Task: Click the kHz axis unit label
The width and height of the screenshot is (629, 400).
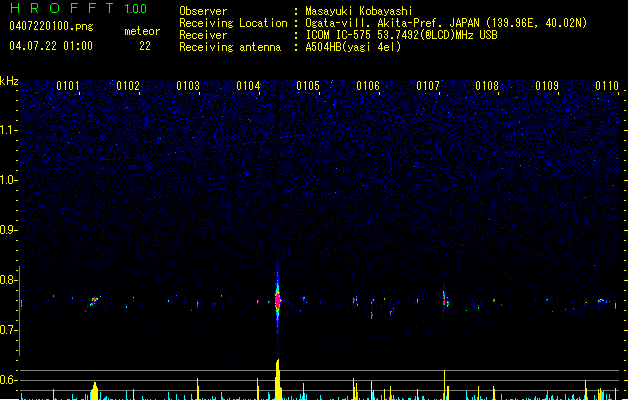Action: click(x=9, y=81)
